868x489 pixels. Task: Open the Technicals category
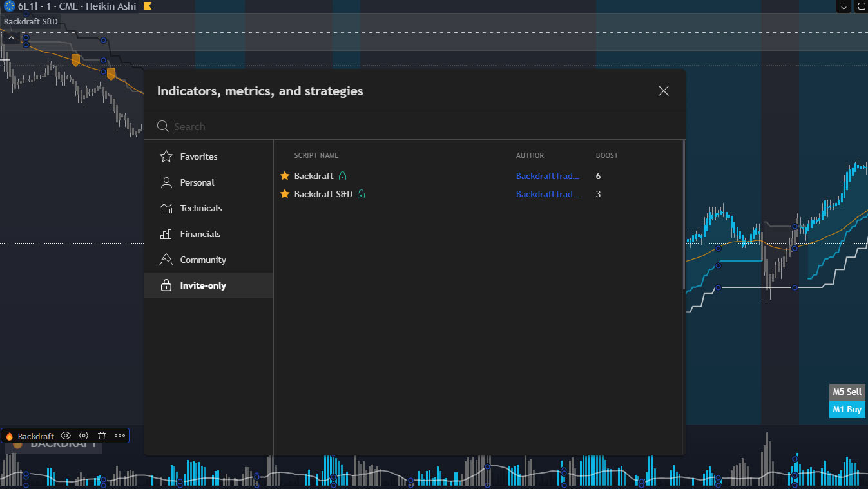click(209, 208)
